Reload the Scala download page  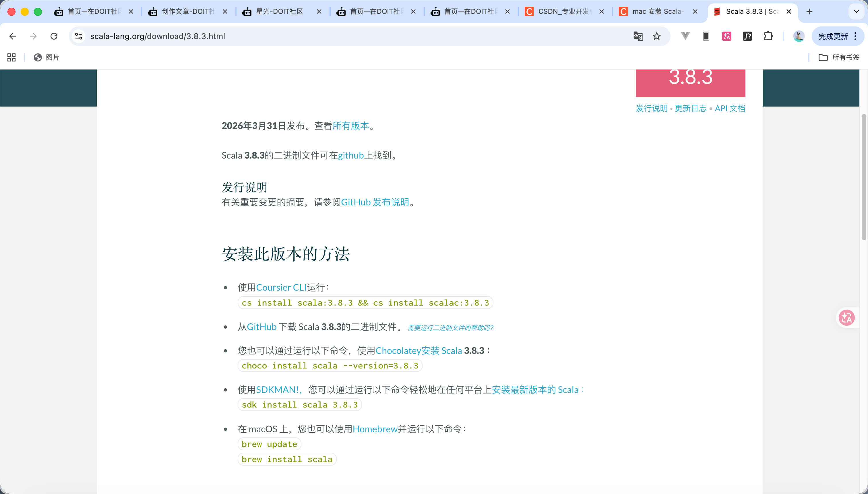point(54,36)
